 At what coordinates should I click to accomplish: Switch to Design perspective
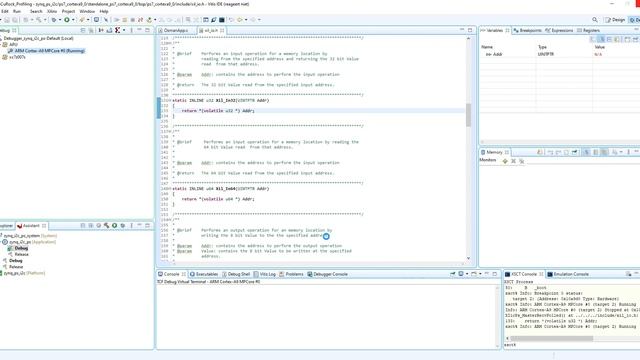click(615, 20)
